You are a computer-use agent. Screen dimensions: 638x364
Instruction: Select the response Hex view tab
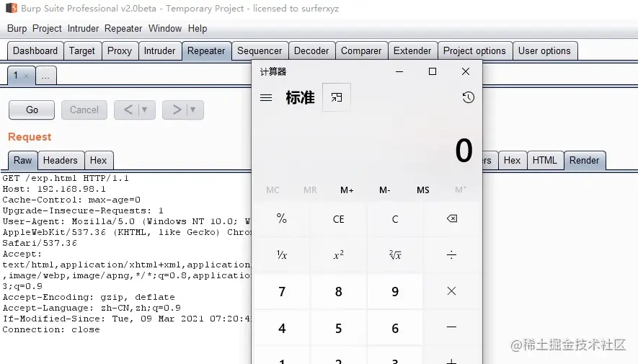[512, 160]
